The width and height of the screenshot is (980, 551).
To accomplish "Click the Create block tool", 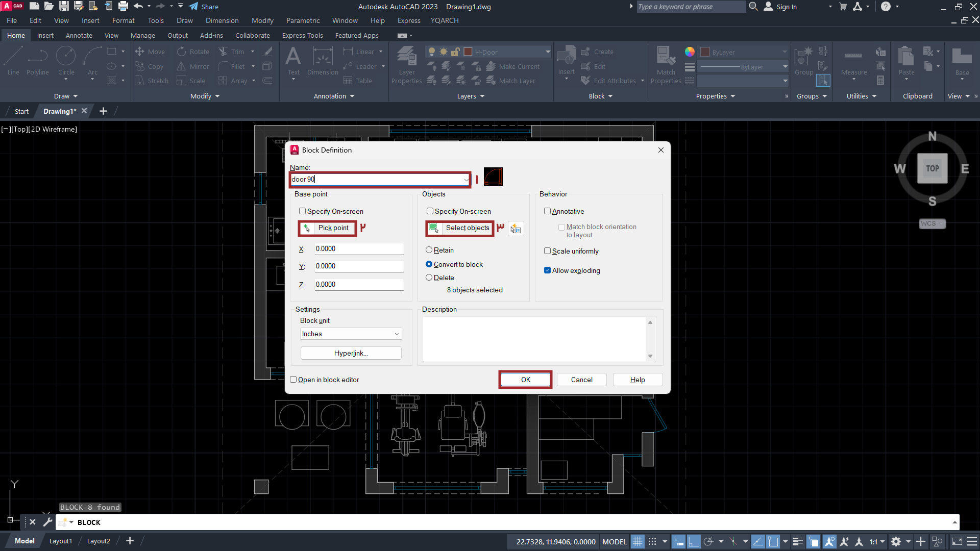I will [x=597, y=52].
